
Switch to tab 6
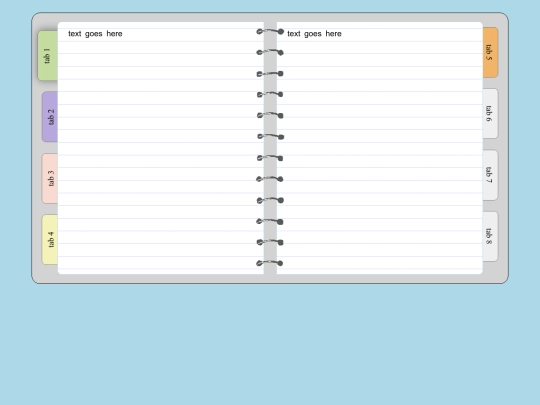click(x=490, y=114)
